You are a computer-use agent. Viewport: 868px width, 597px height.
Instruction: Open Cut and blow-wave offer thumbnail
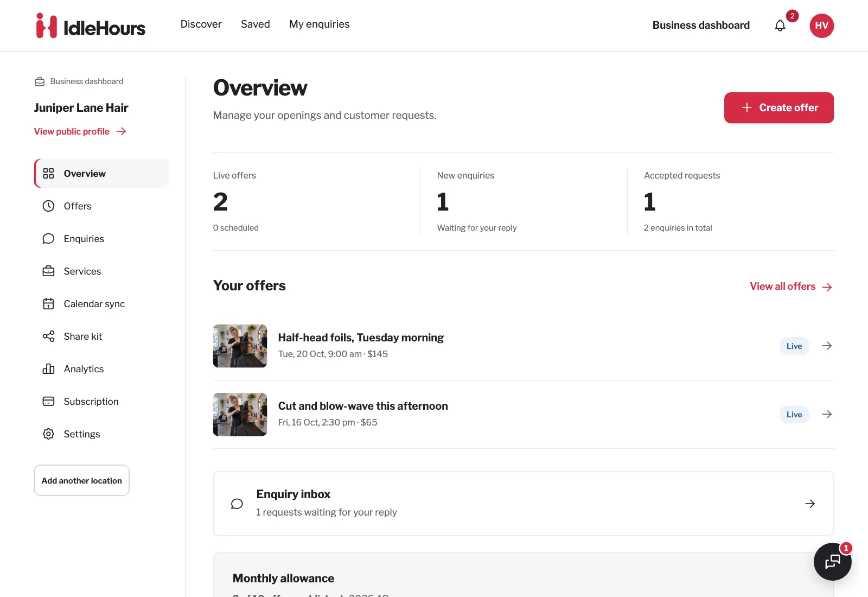240,415
